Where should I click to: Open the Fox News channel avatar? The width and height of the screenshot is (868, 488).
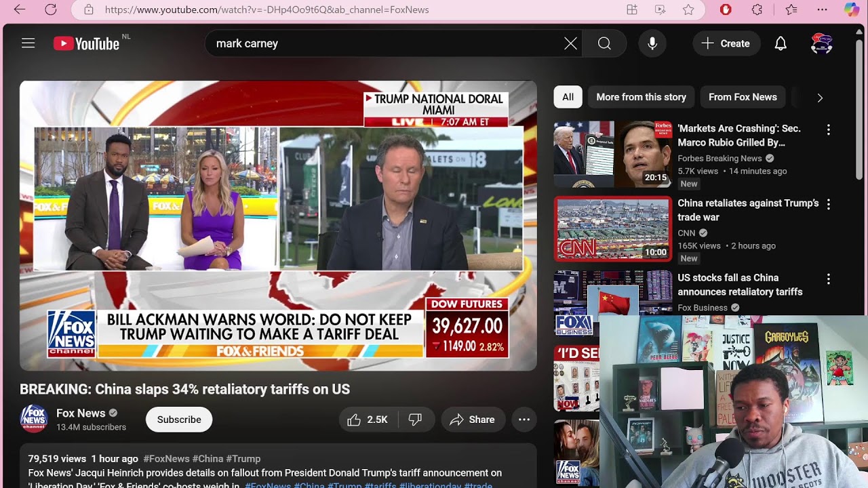[x=33, y=419]
